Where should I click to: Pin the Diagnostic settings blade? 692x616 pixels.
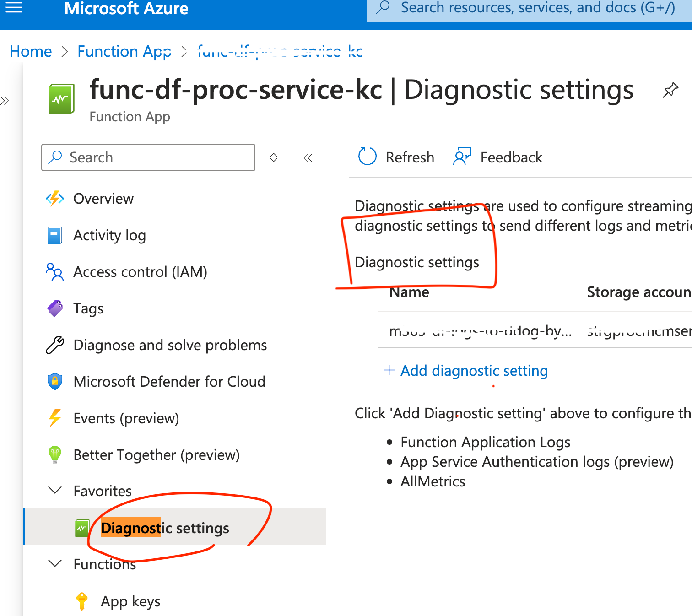click(670, 90)
